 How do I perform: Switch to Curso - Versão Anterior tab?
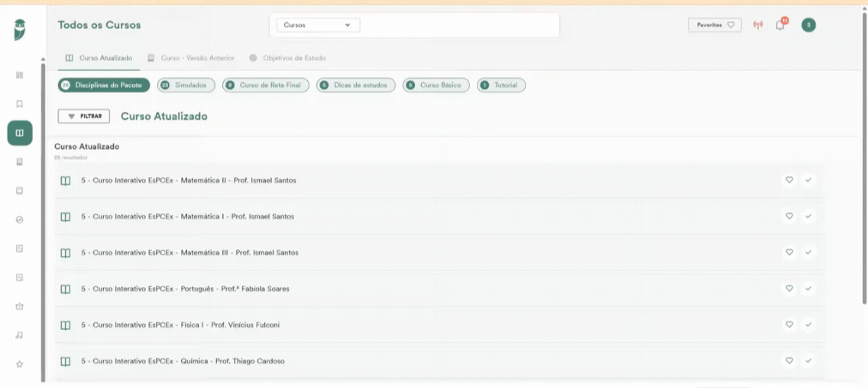tap(191, 58)
